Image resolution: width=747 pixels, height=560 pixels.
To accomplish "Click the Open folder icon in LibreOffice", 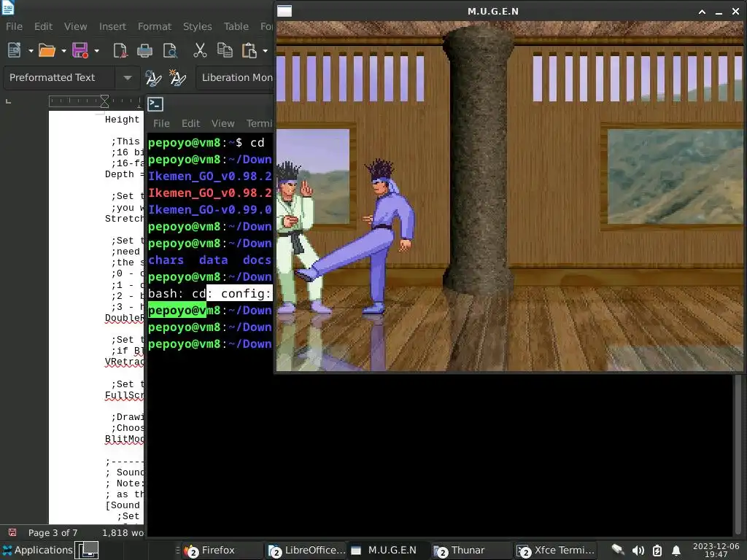I will [47, 50].
